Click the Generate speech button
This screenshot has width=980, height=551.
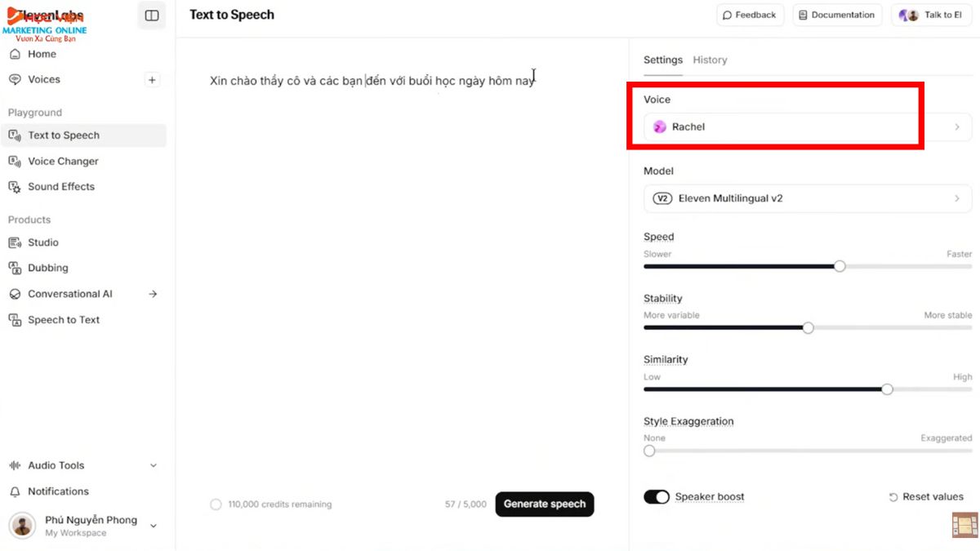(x=544, y=504)
